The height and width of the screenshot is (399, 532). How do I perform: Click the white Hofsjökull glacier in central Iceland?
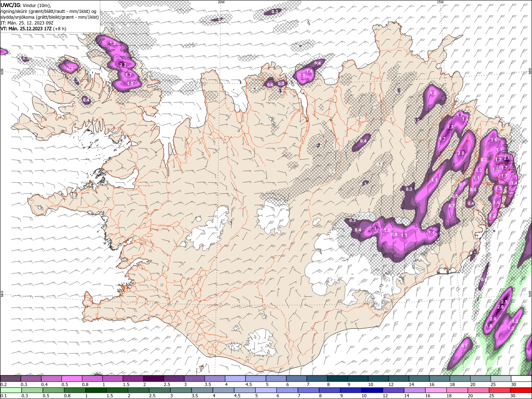coord(273,216)
